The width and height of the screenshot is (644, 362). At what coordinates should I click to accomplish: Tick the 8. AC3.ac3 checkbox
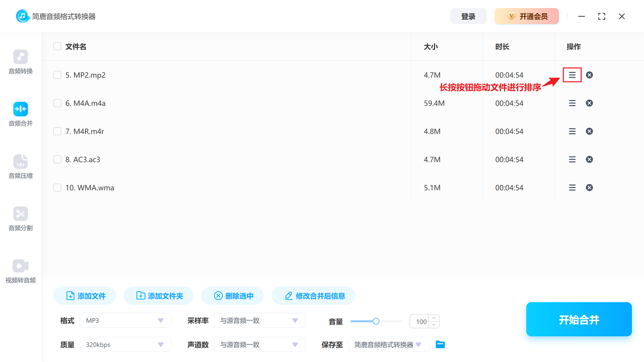(x=57, y=159)
